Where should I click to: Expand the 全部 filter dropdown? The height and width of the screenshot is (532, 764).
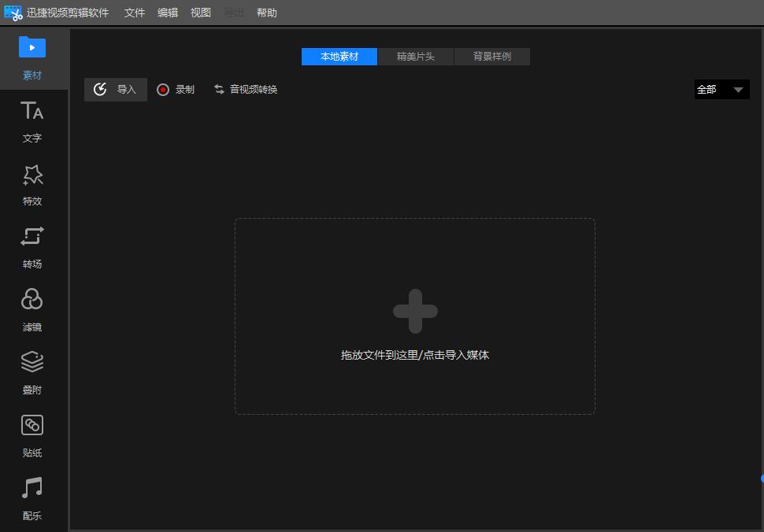pyautogui.click(x=721, y=90)
